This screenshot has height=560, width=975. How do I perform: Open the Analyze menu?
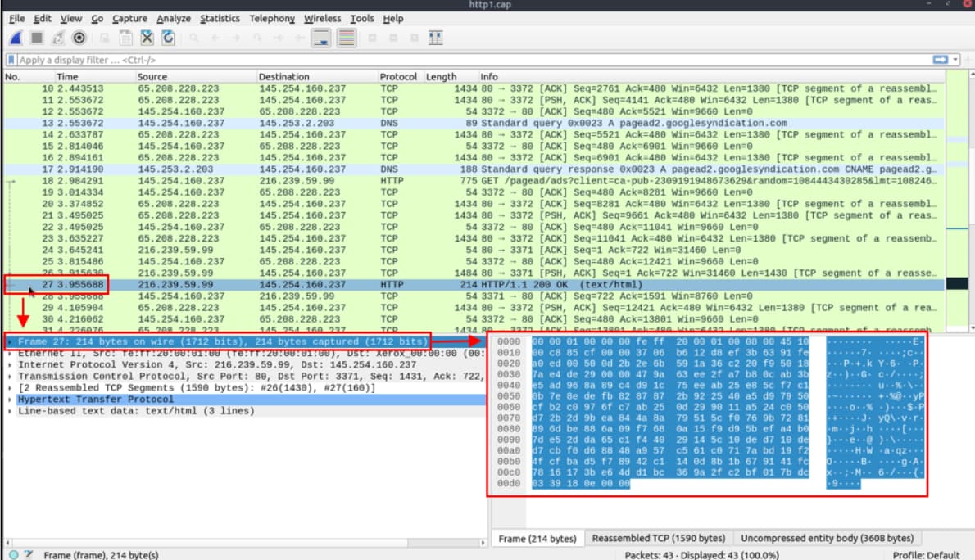click(174, 19)
